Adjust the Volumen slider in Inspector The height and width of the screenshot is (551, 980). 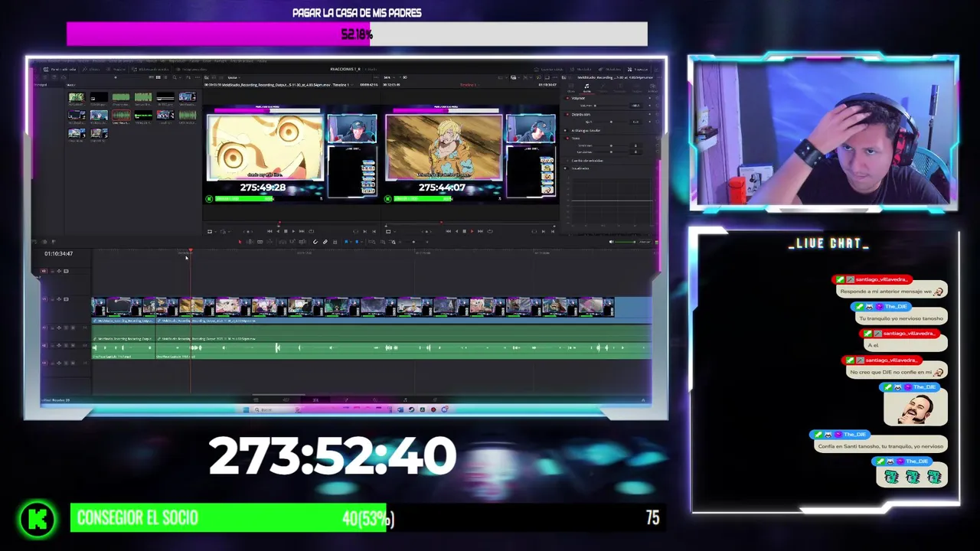pos(611,106)
